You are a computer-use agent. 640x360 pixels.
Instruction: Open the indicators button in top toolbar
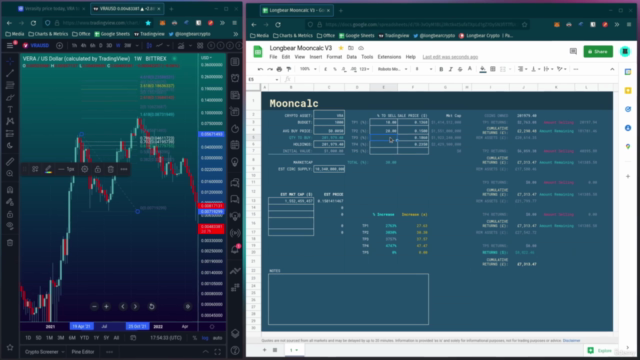pyautogui.click(x=181, y=45)
